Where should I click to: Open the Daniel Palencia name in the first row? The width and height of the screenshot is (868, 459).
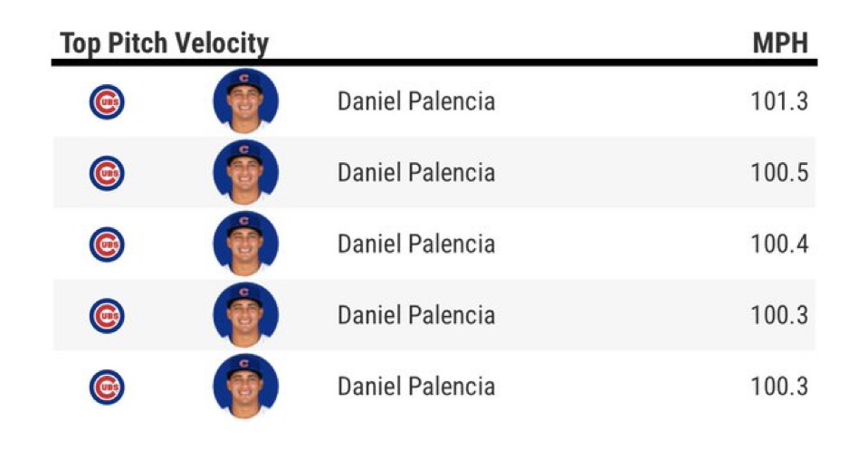point(416,101)
